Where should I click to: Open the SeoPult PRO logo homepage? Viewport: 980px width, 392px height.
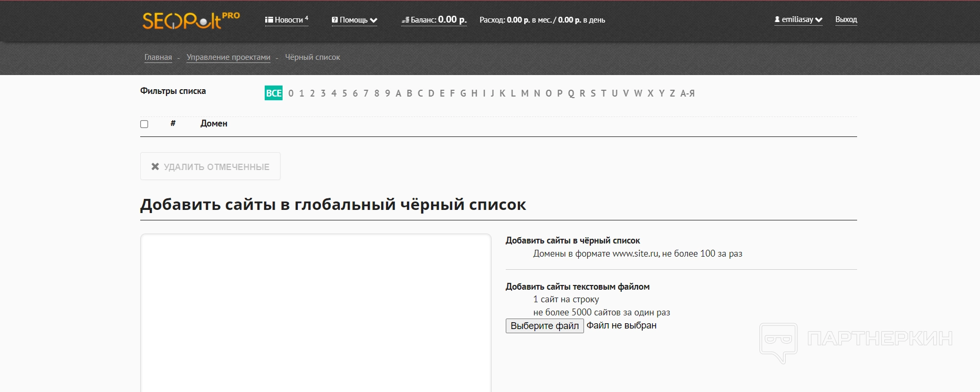click(191, 20)
